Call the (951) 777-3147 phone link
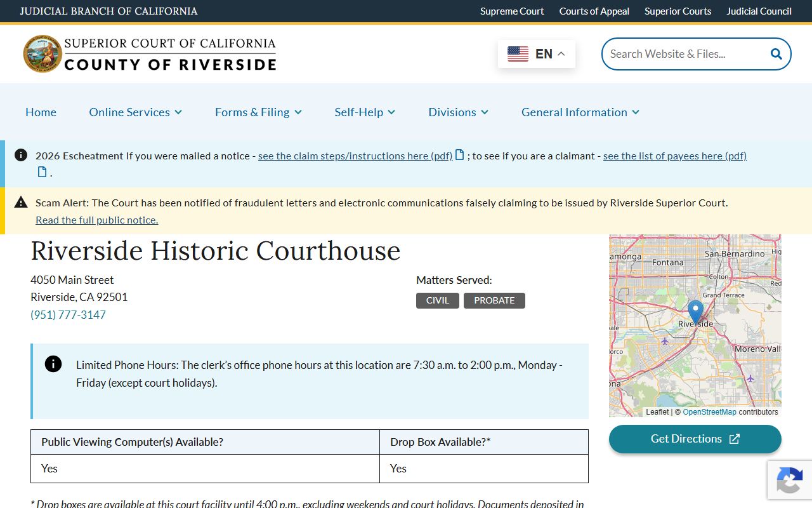812x508 pixels. [68, 314]
